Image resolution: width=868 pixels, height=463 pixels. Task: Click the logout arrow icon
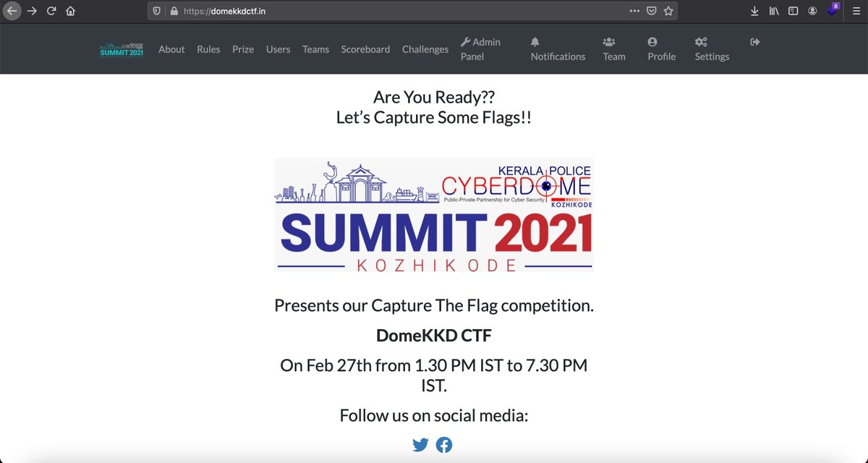click(755, 42)
